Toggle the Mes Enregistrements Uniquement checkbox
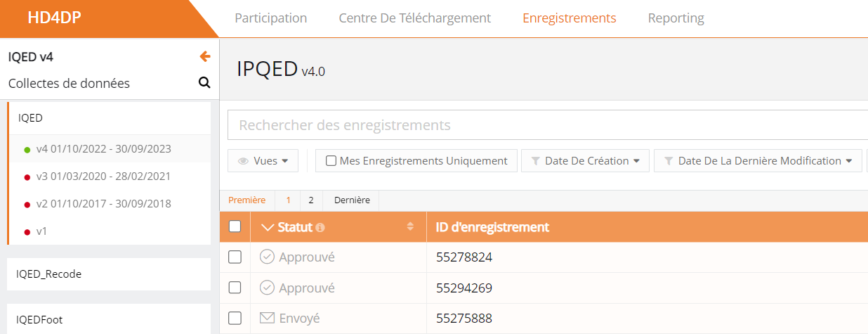Image resolution: width=868 pixels, height=334 pixels. point(331,161)
